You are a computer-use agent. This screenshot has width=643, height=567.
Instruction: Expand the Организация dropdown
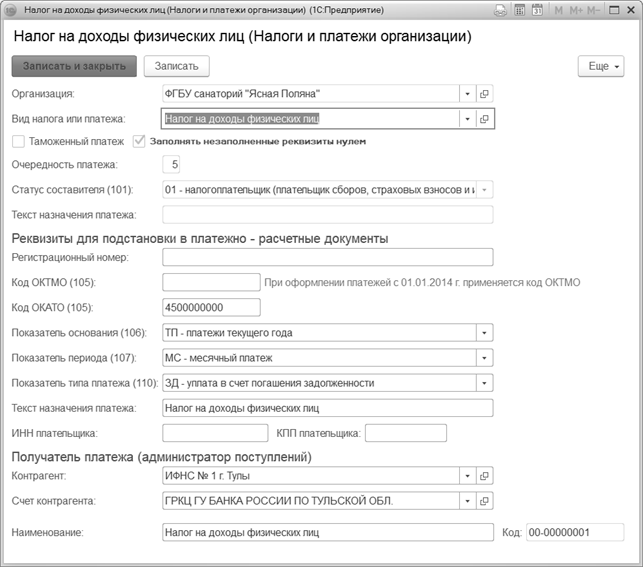click(x=467, y=94)
